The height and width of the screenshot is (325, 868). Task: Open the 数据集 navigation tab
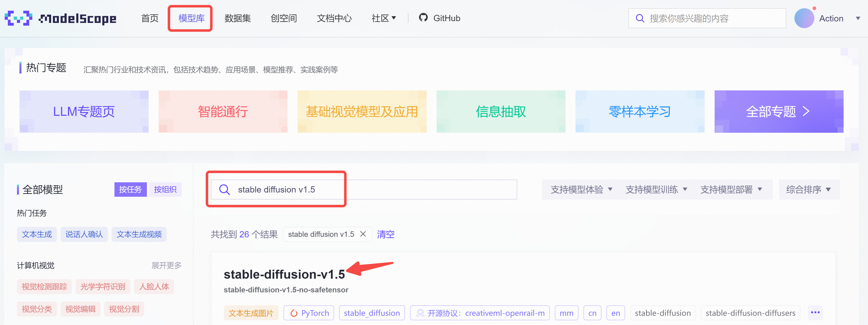pyautogui.click(x=238, y=18)
